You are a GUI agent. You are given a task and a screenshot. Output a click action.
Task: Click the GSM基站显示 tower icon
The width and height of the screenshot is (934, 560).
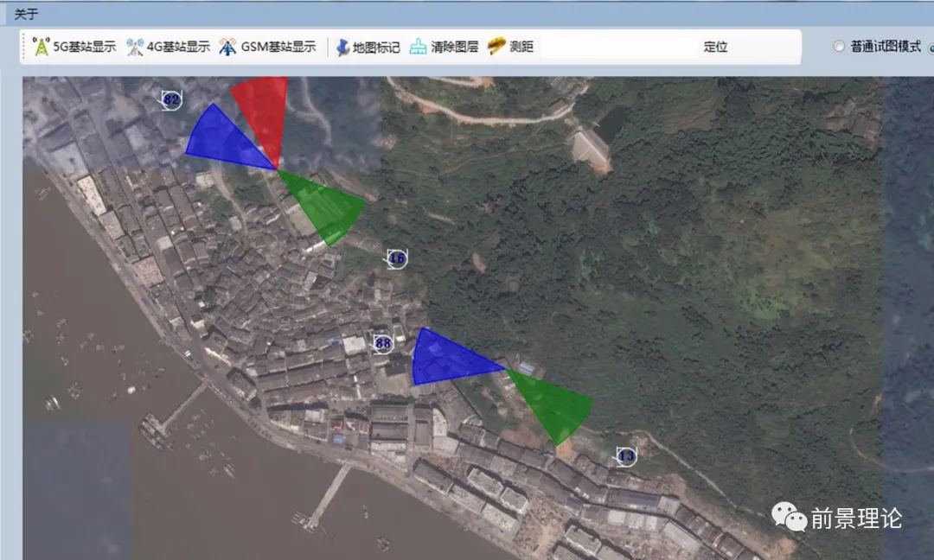pyautogui.click(x=227, y=47)
